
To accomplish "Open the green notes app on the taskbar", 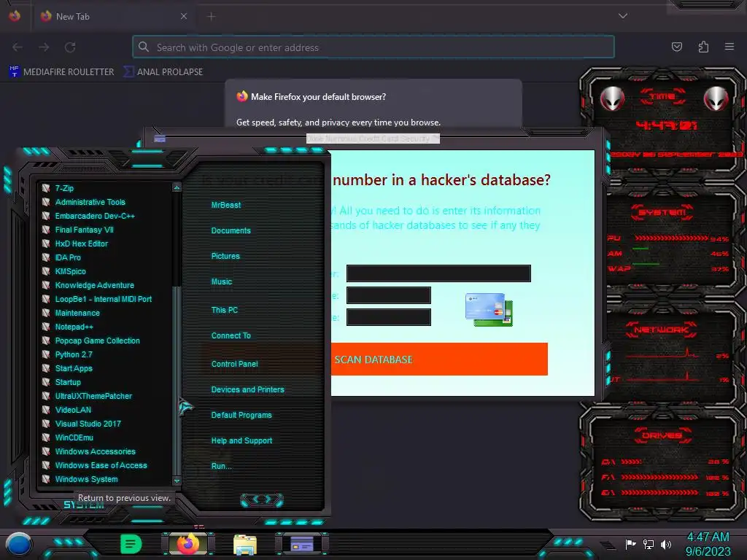I will coord(131,544).
